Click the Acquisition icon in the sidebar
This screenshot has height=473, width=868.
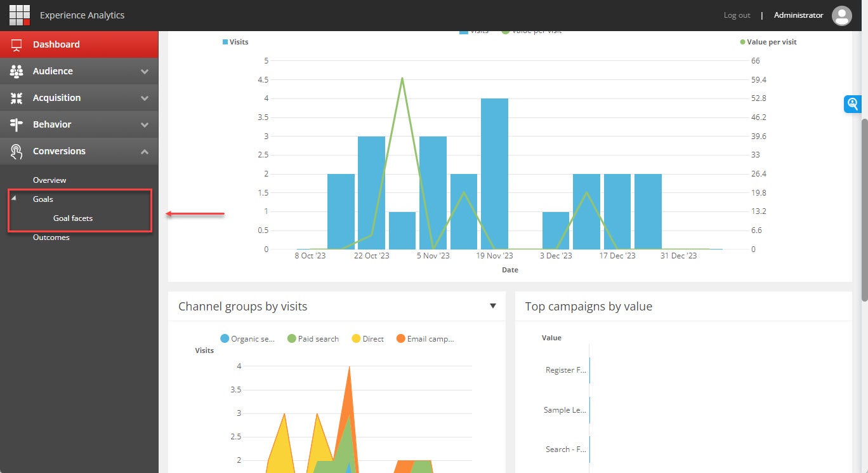[x=17, y=97]
